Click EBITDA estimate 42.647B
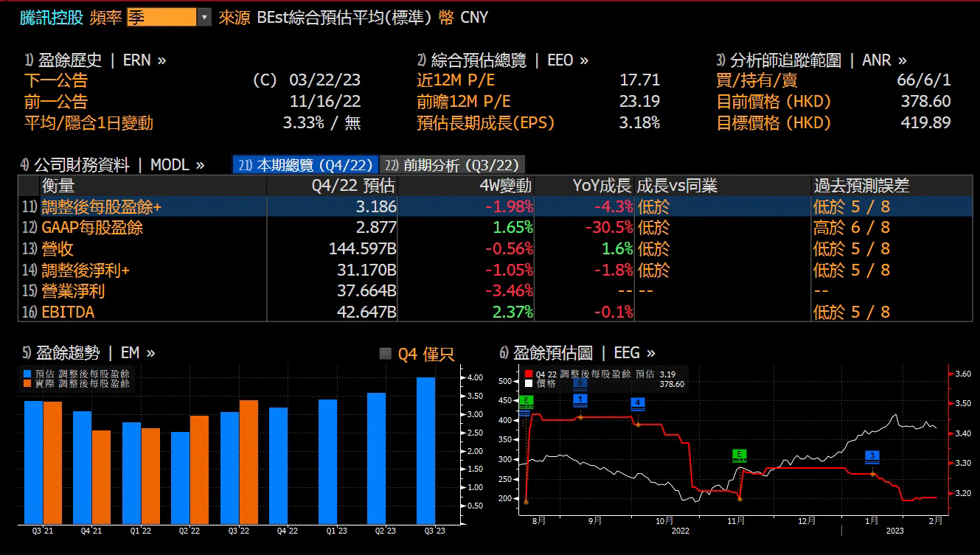Image resolution: width=980 pixels, height=555 pixels. pos(366,312)
